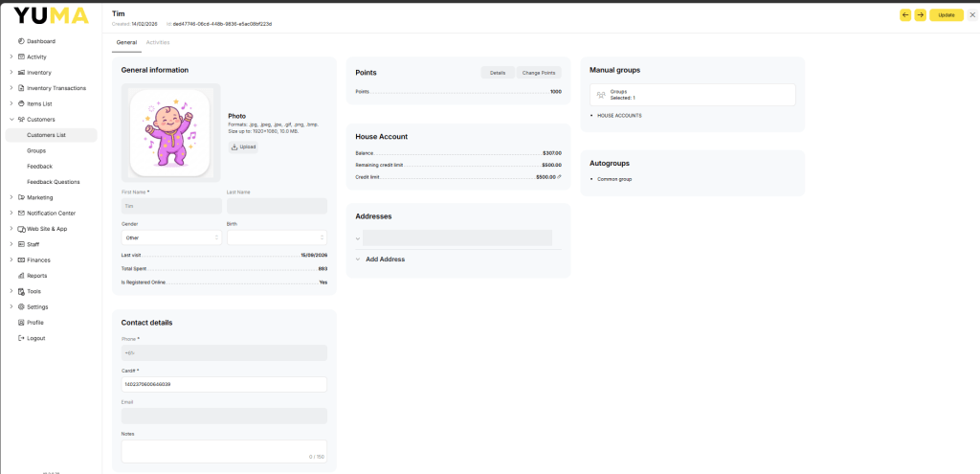Close the customer card with X

tap(972, 15)
